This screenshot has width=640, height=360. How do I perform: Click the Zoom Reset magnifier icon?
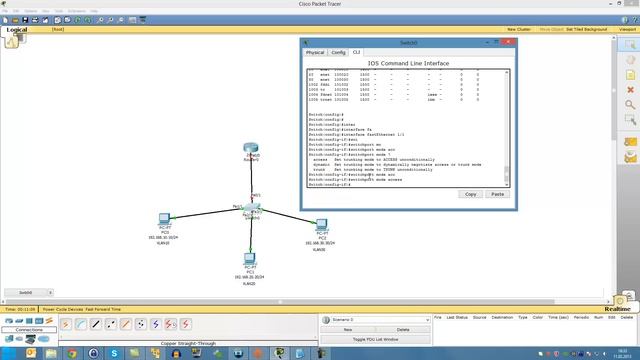[x=110, y=20]
